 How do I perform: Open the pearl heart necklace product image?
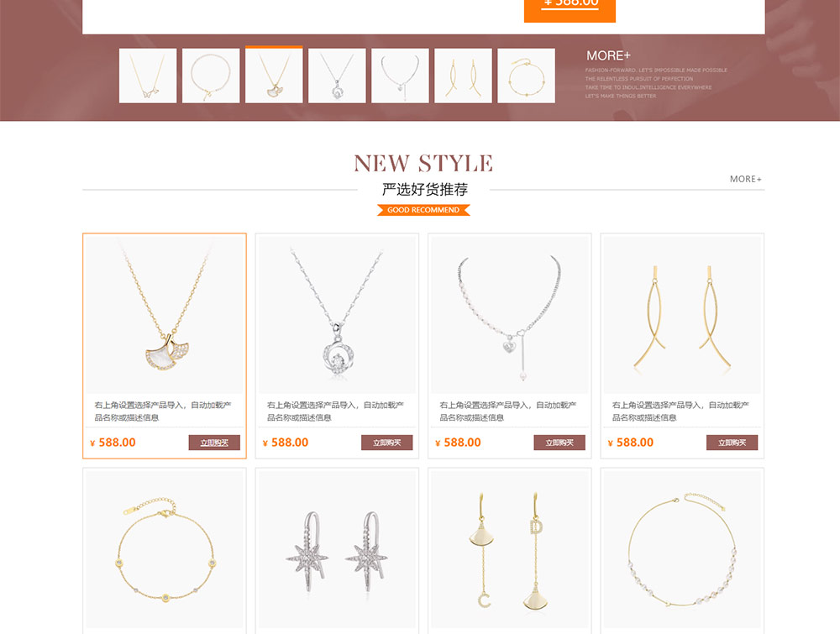[510, 314]
